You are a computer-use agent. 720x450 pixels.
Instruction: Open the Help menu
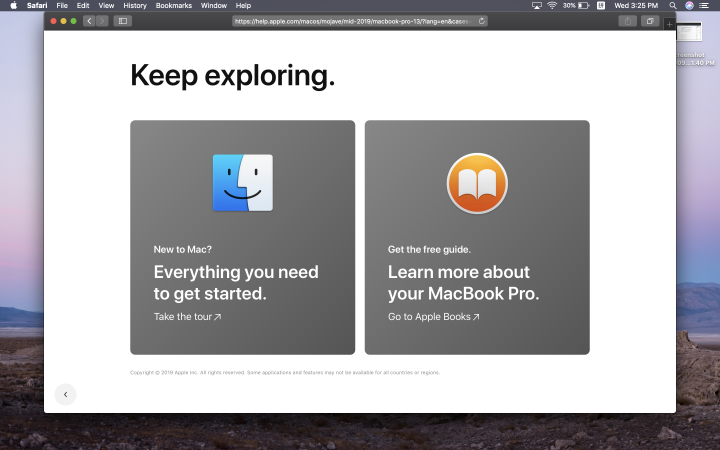(243, 6)
